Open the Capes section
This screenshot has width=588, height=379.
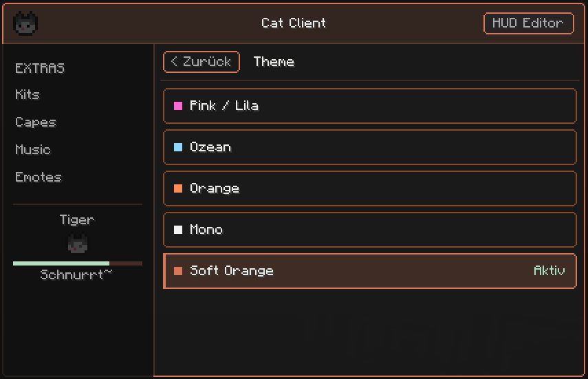36,122
